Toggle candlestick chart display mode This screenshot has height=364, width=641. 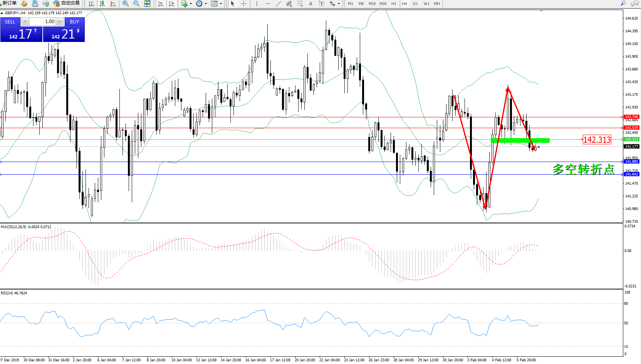click(102, 3)
